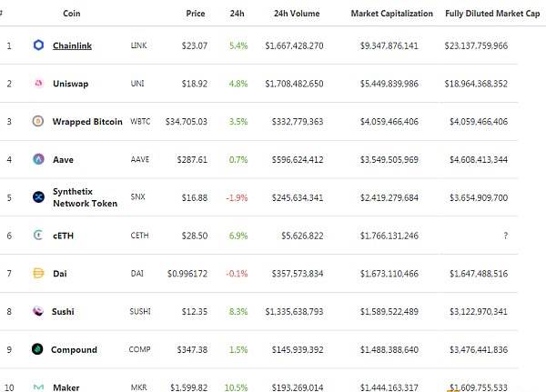Open the Chainlink coin link

(72, 45)
